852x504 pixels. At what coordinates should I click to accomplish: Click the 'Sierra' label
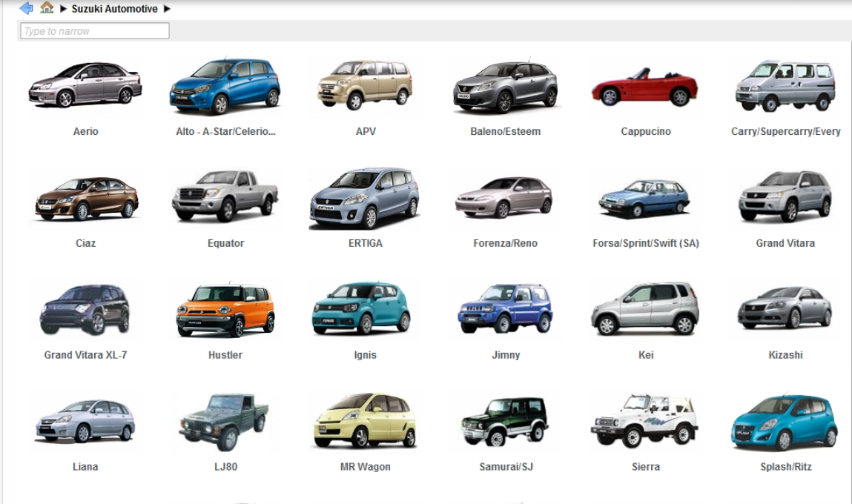pyautogui.click(x=646, y=467)
